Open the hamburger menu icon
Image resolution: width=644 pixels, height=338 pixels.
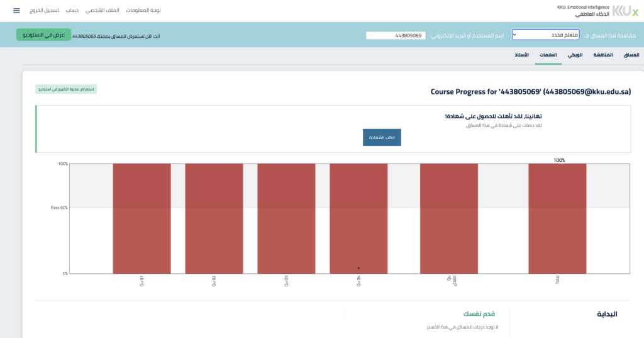16,11
